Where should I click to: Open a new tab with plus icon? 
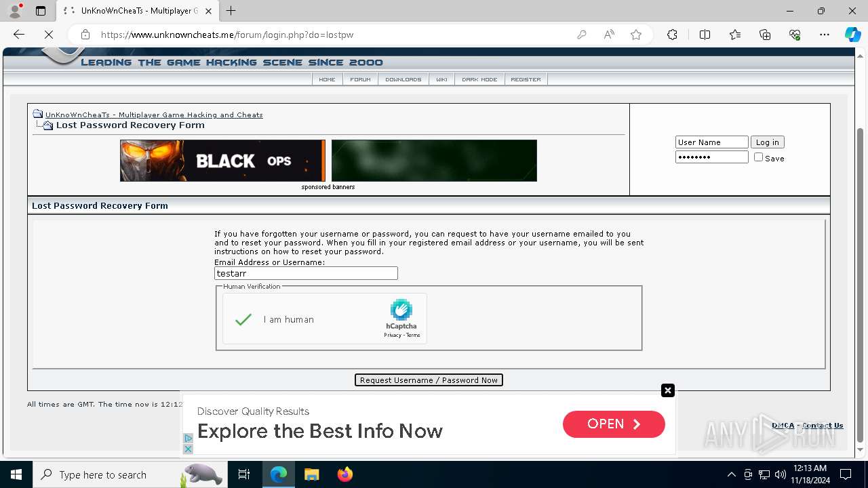[x=231, y=11]
